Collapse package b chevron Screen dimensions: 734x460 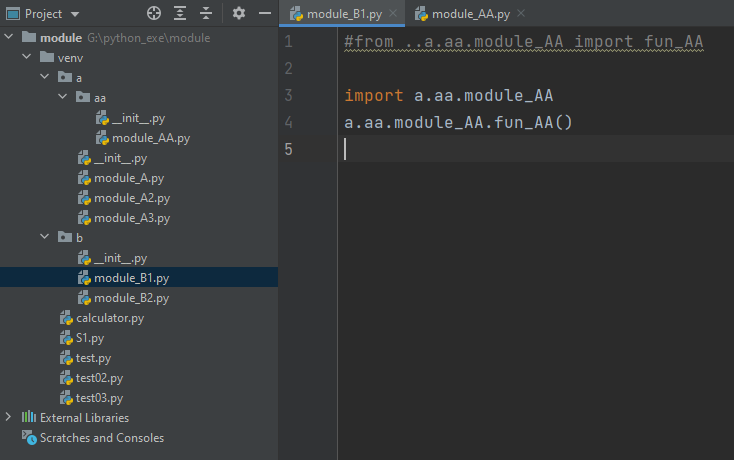click(44, 236)
